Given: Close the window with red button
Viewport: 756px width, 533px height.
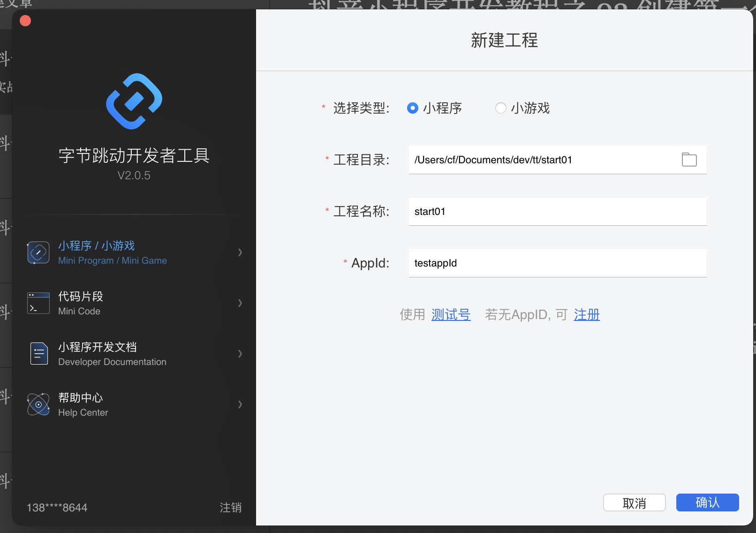Looking at the screenshot, I should coord(25,21).
